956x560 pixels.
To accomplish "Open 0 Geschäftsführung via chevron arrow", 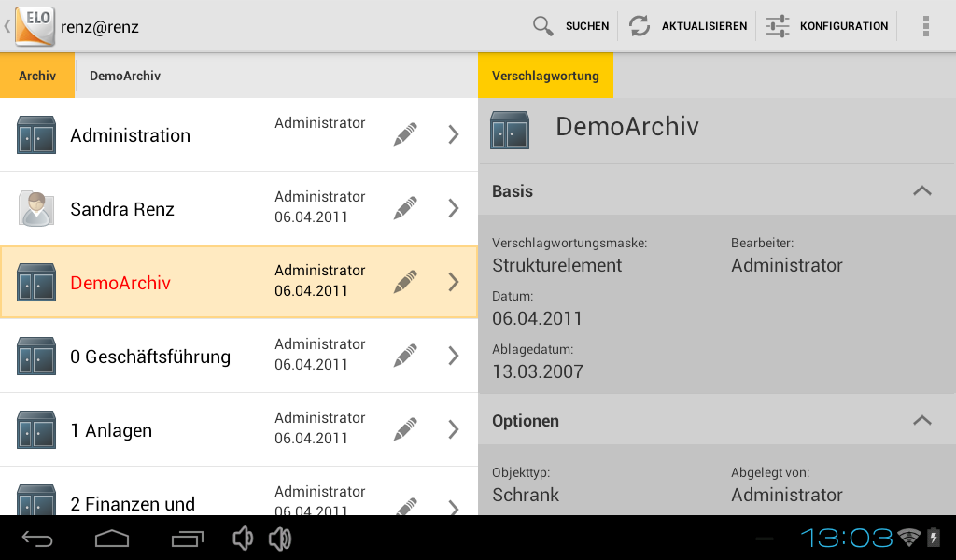I will click(x=453, y=356).
